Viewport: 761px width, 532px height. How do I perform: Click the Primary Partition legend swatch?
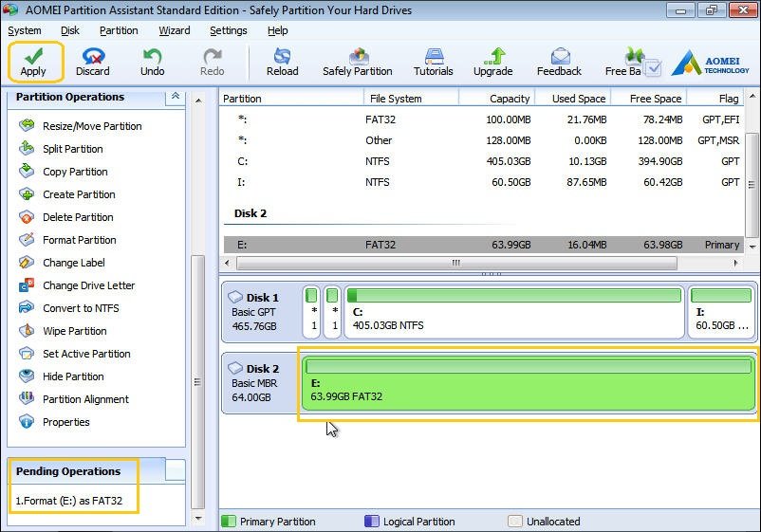[x=228, y=522]
